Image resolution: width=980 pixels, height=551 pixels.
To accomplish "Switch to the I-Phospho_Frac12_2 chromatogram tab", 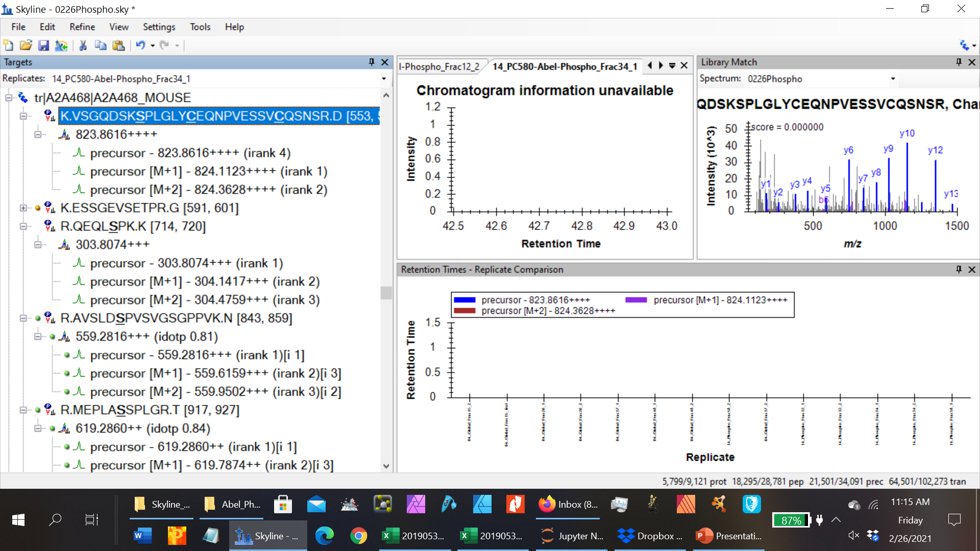I will (x=439, y=67).
